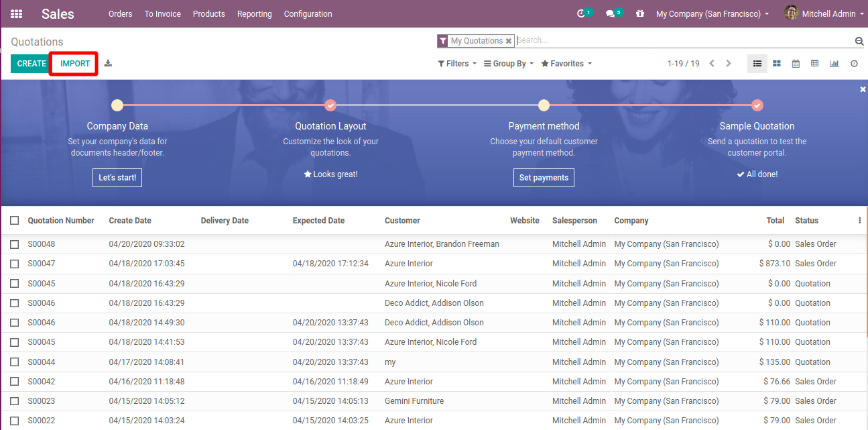Click the Quotation Layout checked step circle
Viewport: 868px width, 430px height.
[330, 105]
